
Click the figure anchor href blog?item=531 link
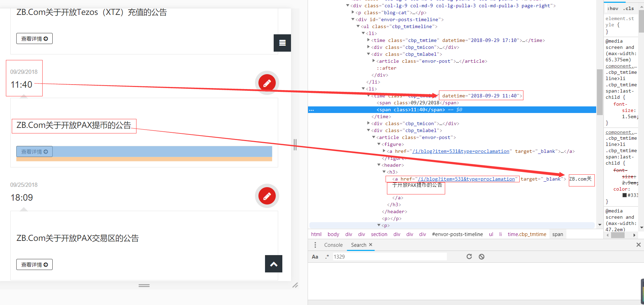[461, 151]
